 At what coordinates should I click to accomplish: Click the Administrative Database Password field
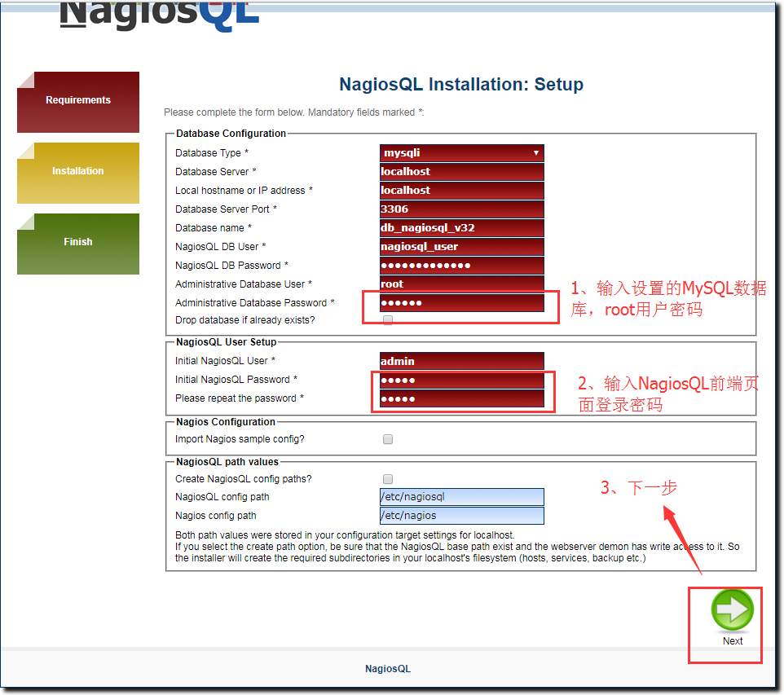[x=461, y=303]
